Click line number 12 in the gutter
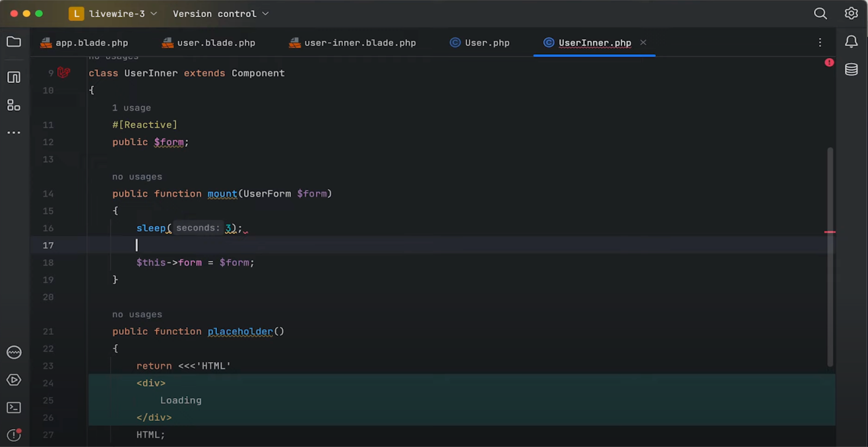 tap(48, 142)
